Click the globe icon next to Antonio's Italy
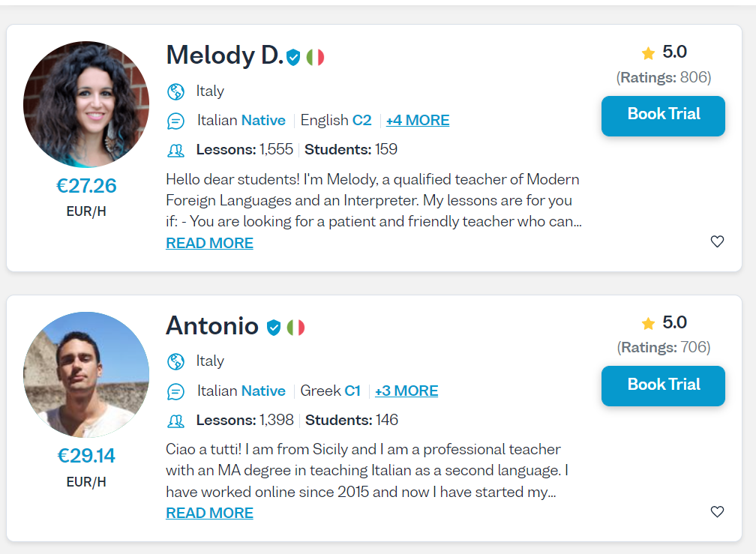Viewport: 756px width, 554px height. [x=175, y=361]
